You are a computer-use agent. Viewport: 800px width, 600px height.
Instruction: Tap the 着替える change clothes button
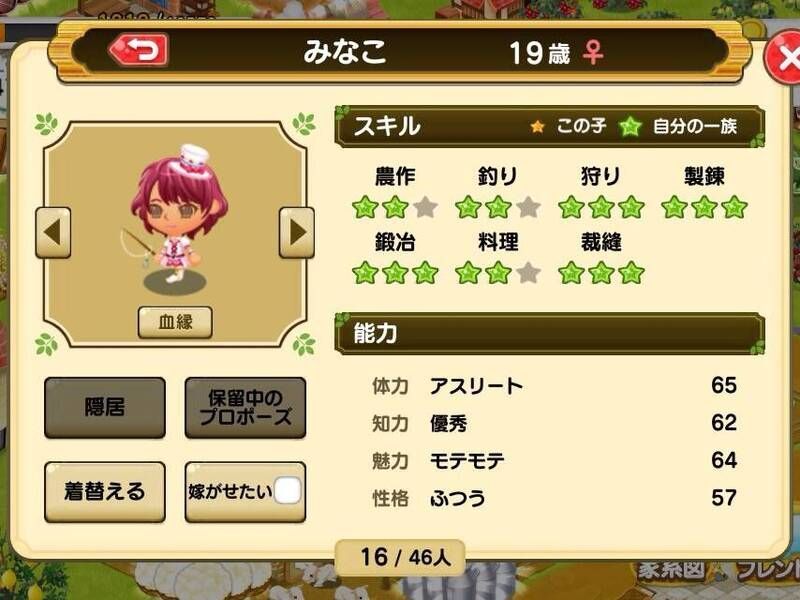[105, 492]
